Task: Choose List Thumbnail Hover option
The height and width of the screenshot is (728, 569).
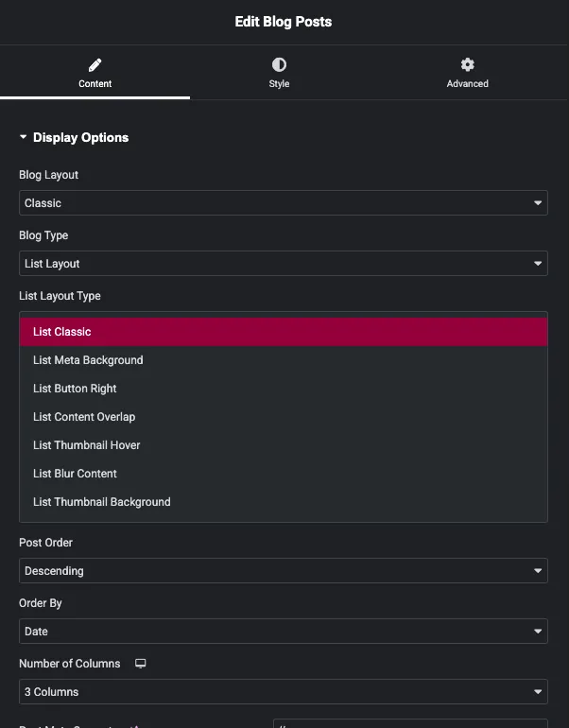Action: coord(284,445)
